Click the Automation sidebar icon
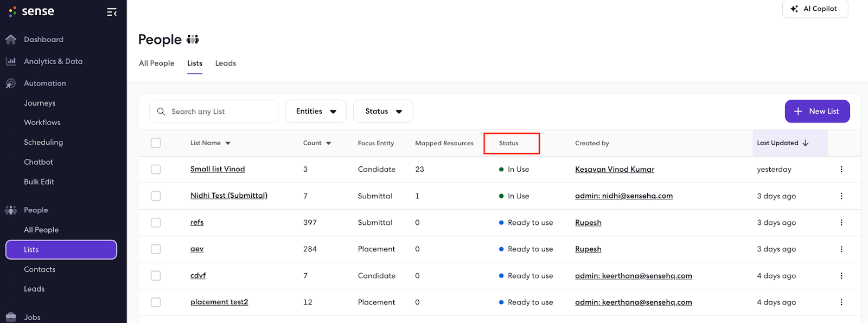This screenshot has width=868, height=323. (x=11, y=83)
